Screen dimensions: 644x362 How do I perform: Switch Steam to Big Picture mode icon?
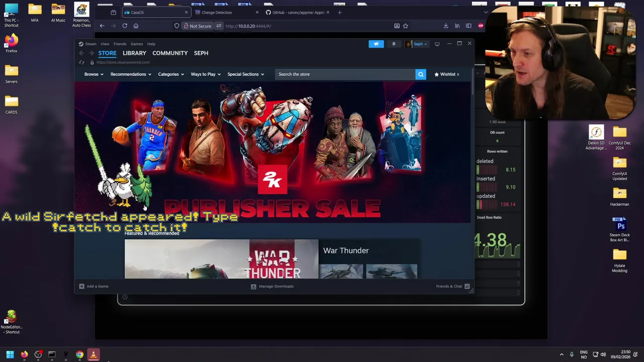pos(437,44)
